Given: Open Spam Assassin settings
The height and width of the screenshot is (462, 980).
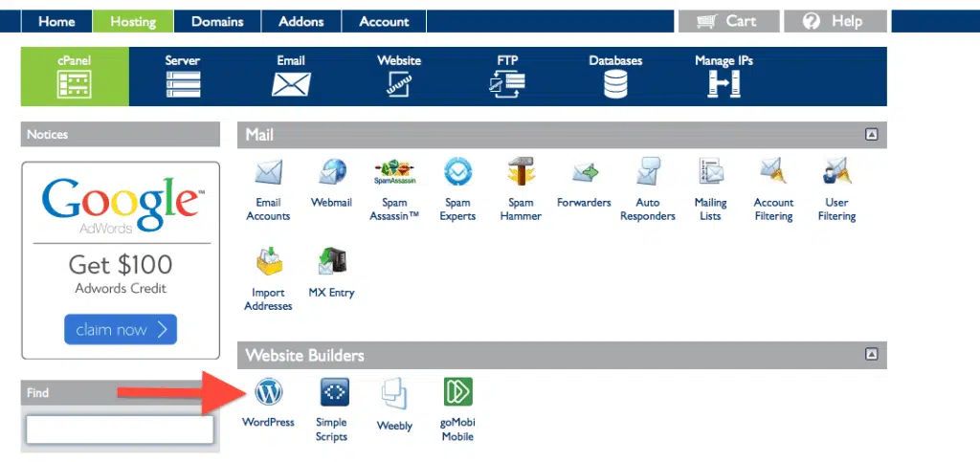Looking at the screenshot, I should (x=394, y=173).
